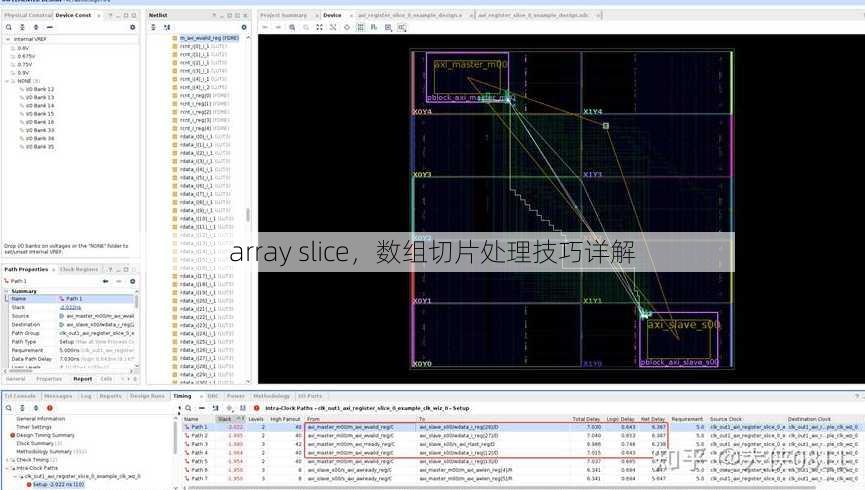The height and width of the screenshot is (490, 865).
Task: Open the Tcl Console tab
Action: 20,396
